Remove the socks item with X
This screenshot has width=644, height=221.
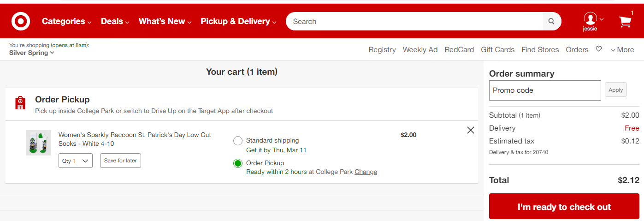click(x=470, y=130)
